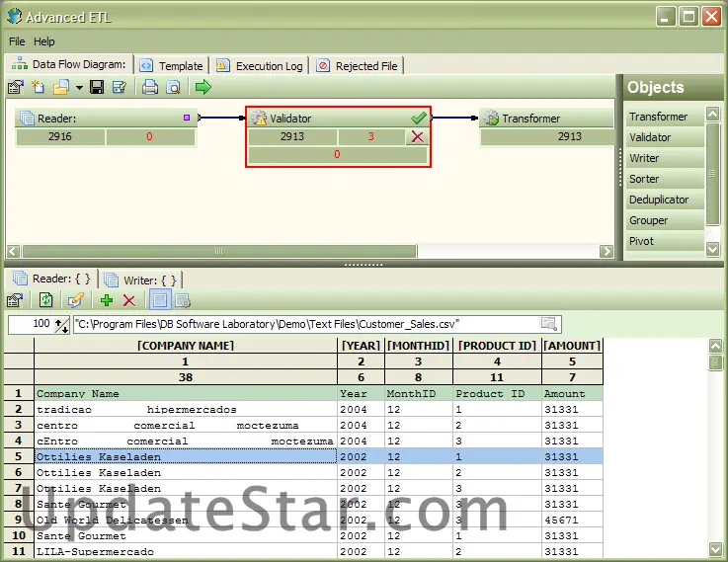
Task: Click the Objects list scroll down arrow
Action: tap(712, 249)
